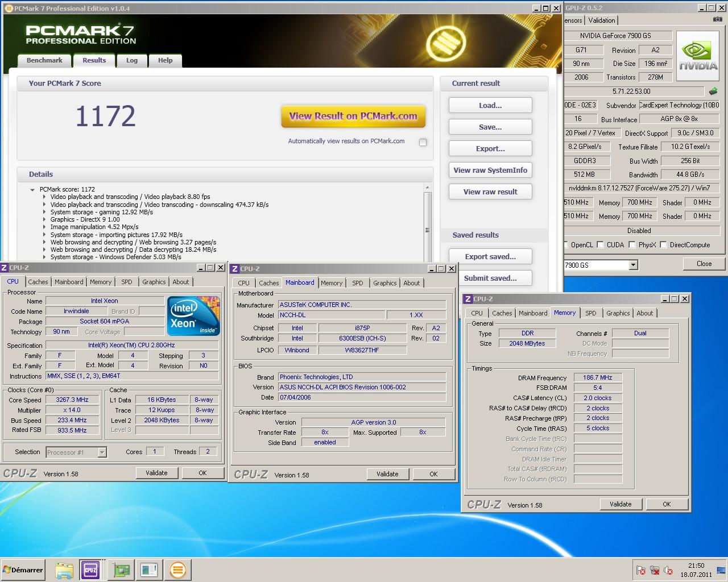Open Windows Explorer from the taskbar

[64, 570]
